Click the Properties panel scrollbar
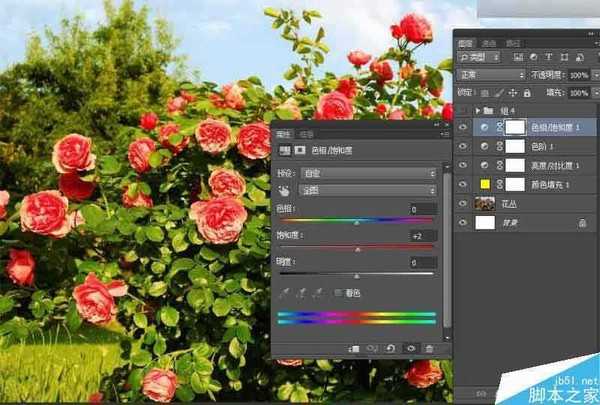600x405 pixels. click(x=447, y=250)
